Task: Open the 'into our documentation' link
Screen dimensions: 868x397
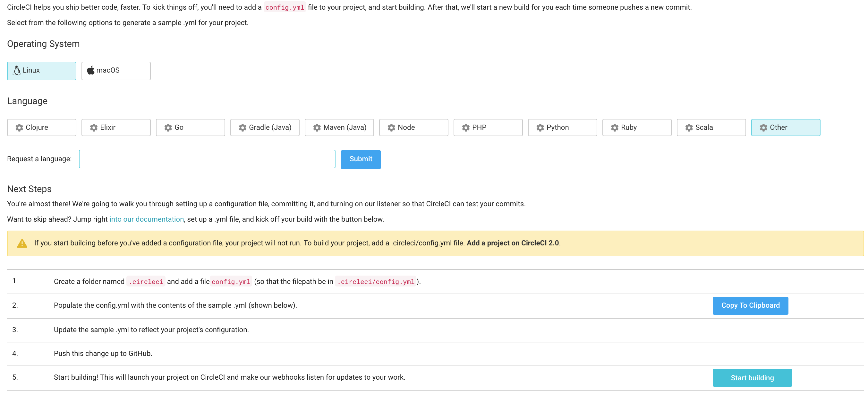Action: pos(147,219)
